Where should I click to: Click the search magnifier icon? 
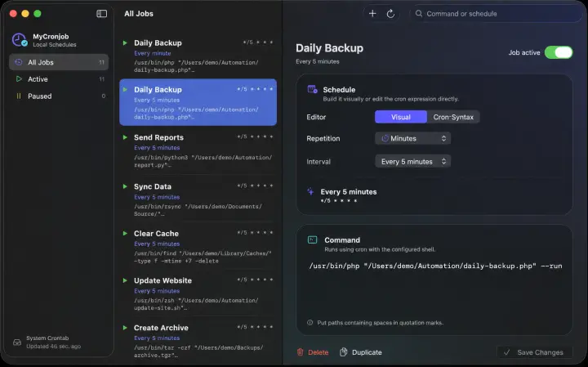[419, 14]
